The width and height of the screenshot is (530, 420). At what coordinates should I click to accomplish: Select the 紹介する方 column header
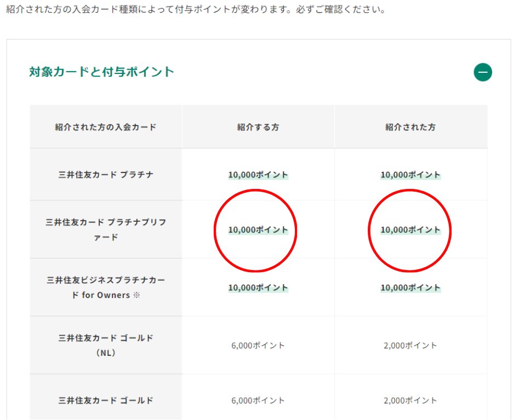tap(258, 127)
